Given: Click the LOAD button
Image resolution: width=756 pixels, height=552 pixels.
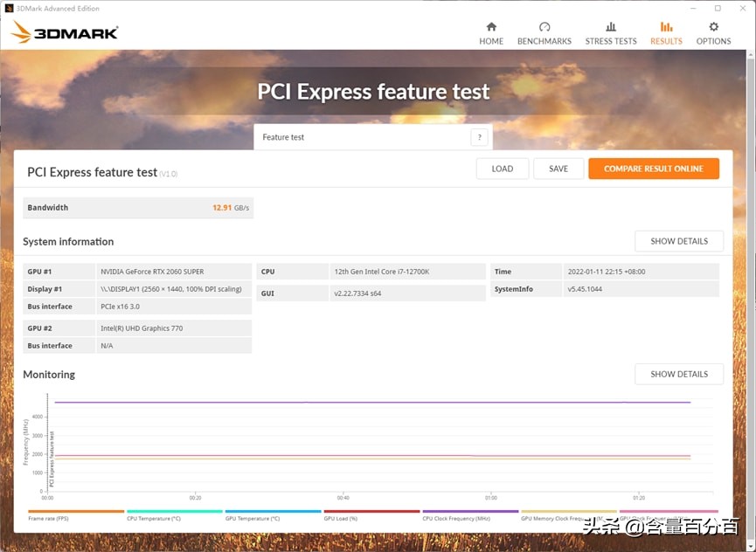Looking at the screenshot, I should click(x=503, y=169).
